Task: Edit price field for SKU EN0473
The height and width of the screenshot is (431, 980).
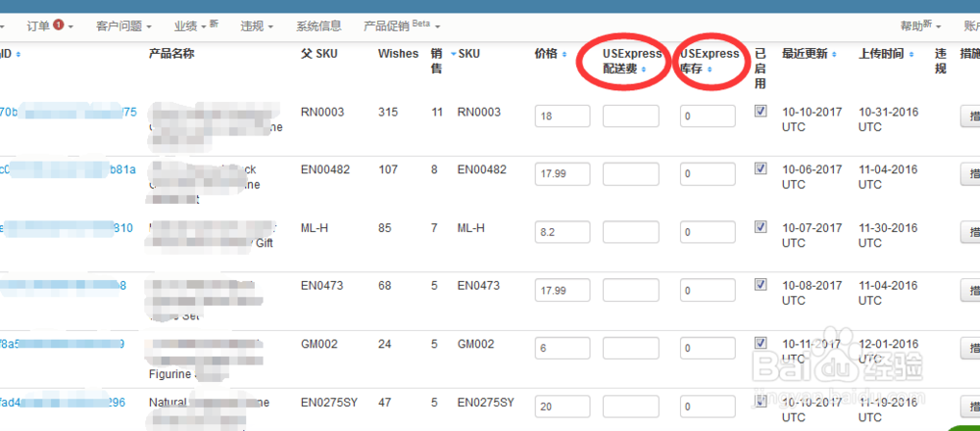Action: [563, 291]
